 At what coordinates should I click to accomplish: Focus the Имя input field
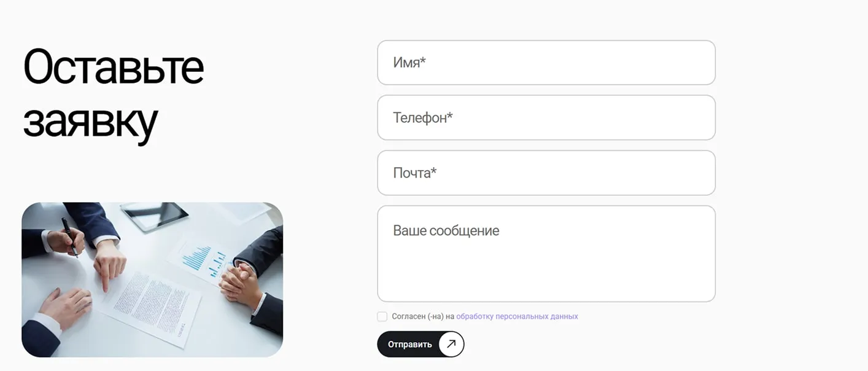click(x=546, y=63)
